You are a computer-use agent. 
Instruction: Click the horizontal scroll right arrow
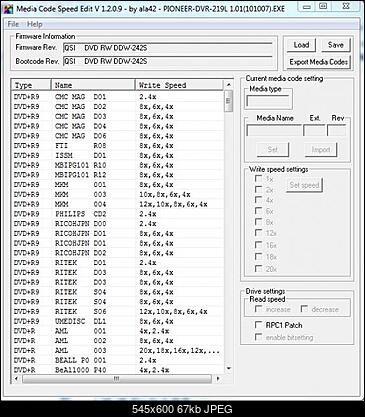218,379
